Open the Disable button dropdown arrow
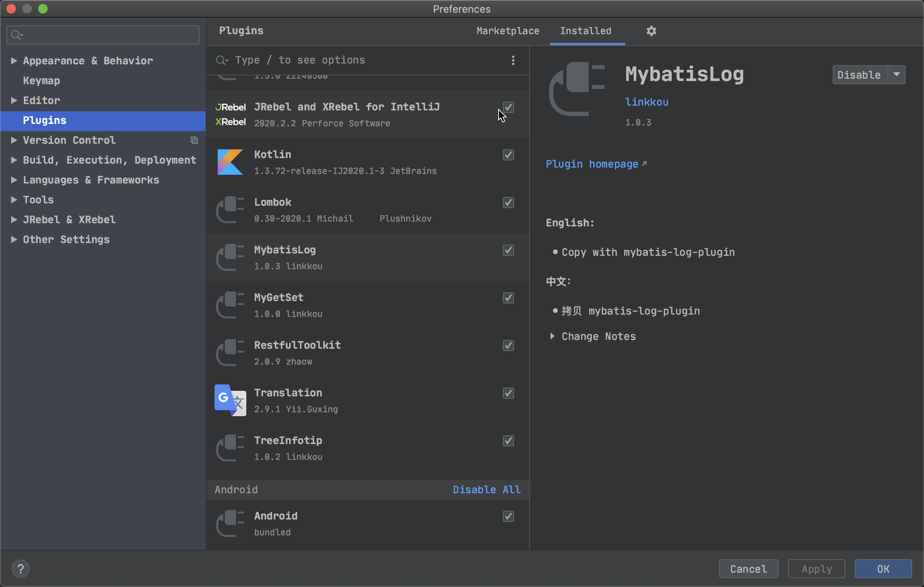 point(897,75)
